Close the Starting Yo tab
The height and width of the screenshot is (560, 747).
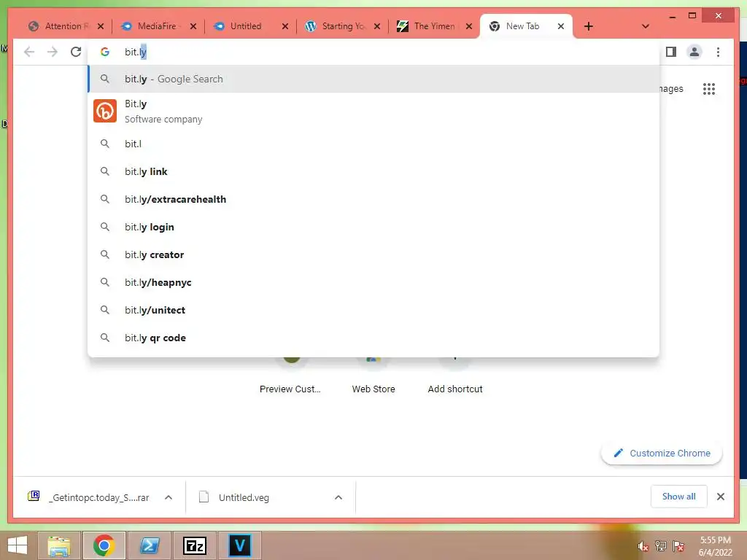coord(377,26)
